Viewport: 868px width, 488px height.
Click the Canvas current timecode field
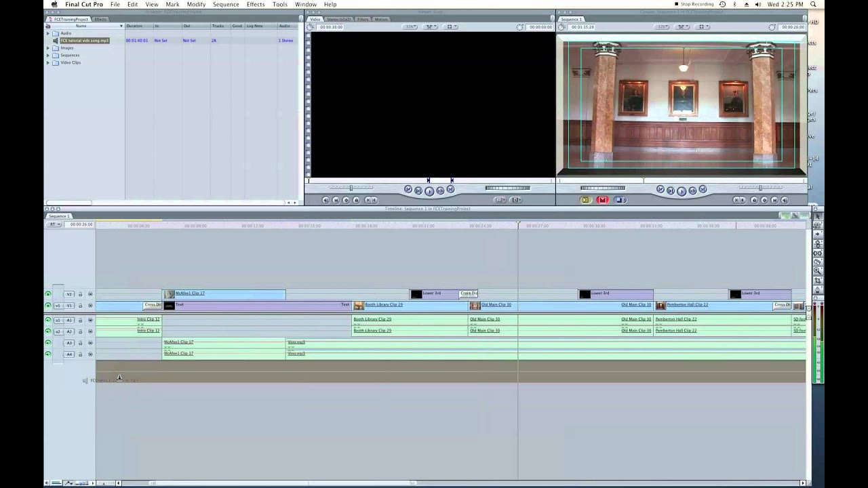coord(792,27)
